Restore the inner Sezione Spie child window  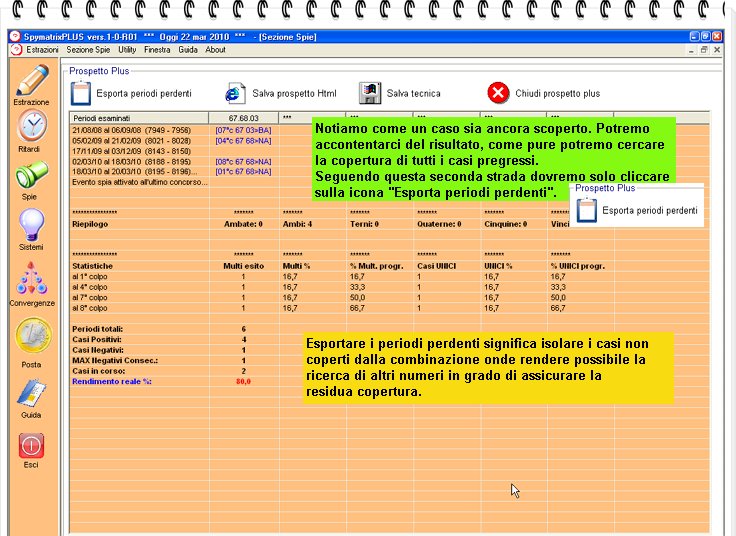[704, 50]
